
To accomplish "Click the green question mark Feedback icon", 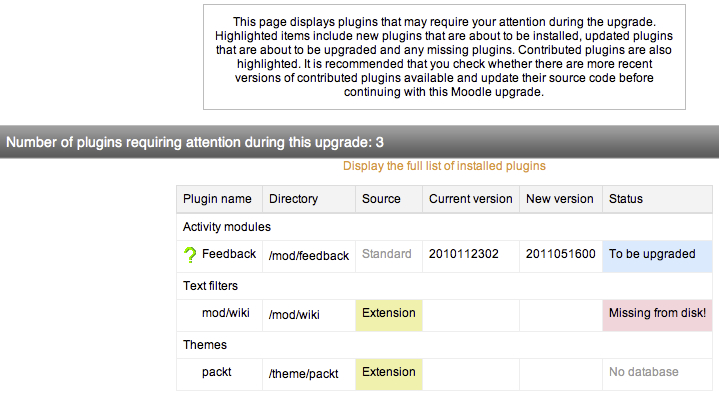I will [x=190, y=255].
